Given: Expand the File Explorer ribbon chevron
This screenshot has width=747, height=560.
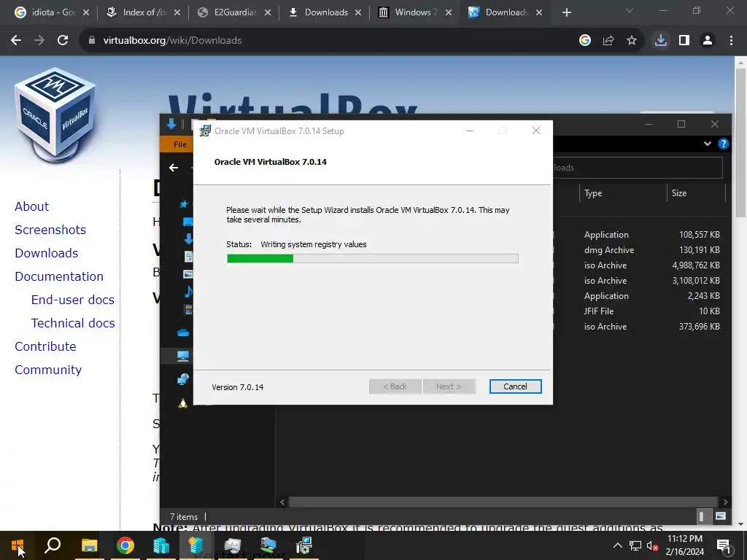Looking at the screenshot, I should (x=708, y=144).
